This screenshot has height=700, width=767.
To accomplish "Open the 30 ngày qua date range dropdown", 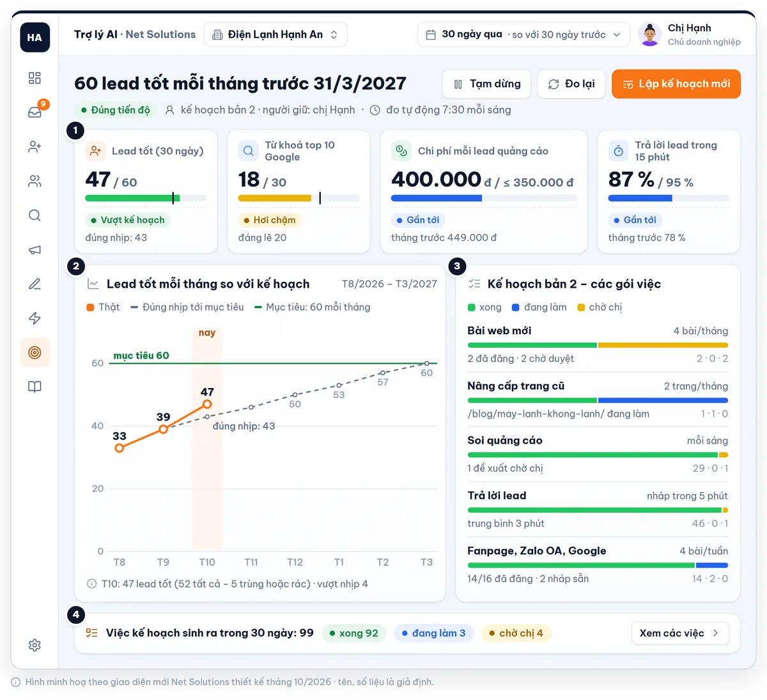I will [523, 35].
